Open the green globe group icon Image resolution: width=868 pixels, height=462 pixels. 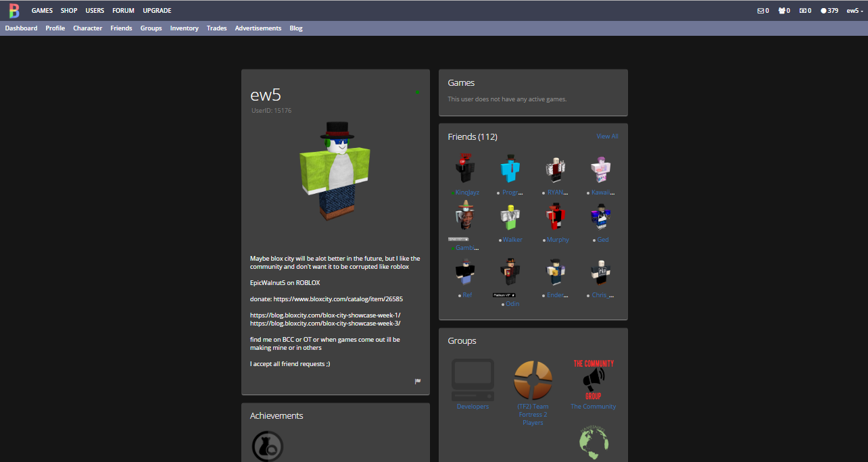click(x=594, y=442)
